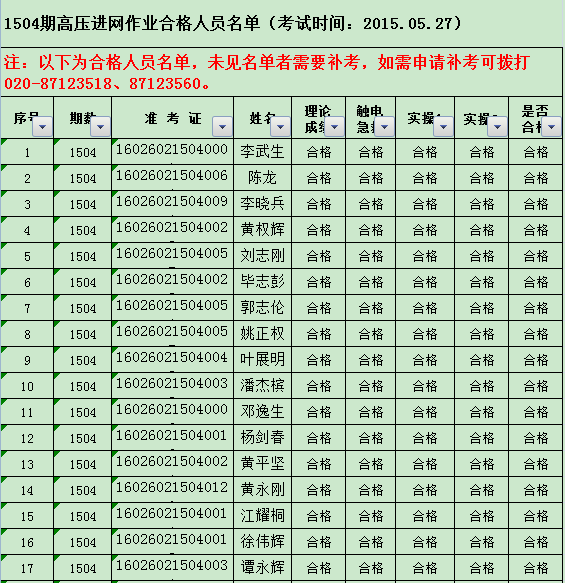Select the red note cell with phone numbers
The height and width of the screenshot is (583, 565).
tap(282, 72)
